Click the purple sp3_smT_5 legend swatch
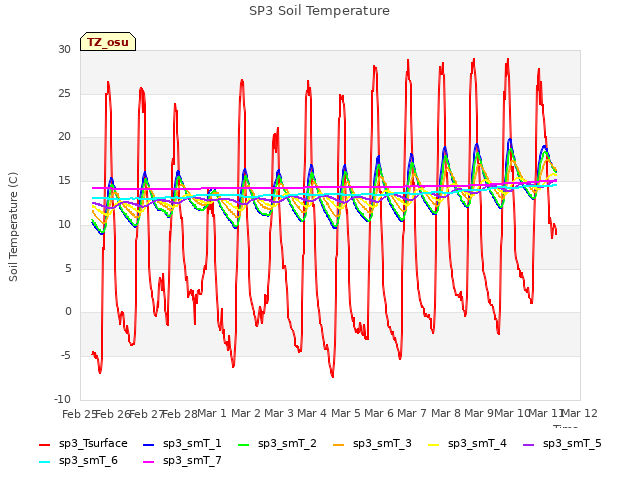This screenshot has width=640, height=480. 529,444
